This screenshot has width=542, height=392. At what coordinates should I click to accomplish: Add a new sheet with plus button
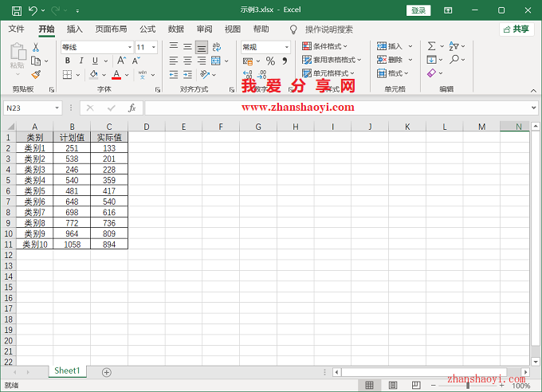[107, 372]
